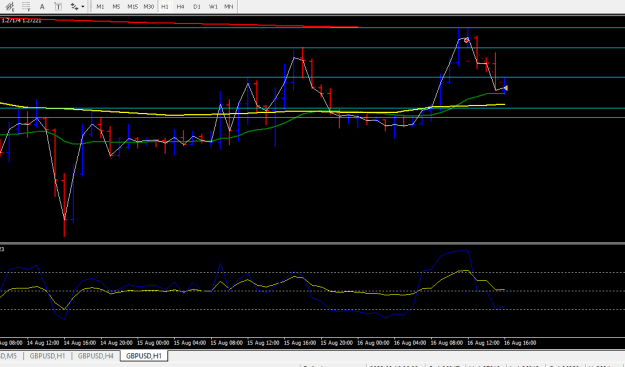Select the Text Label tool
The height and width of the screenshot is (367, 625).
click(x=58, y=6)
